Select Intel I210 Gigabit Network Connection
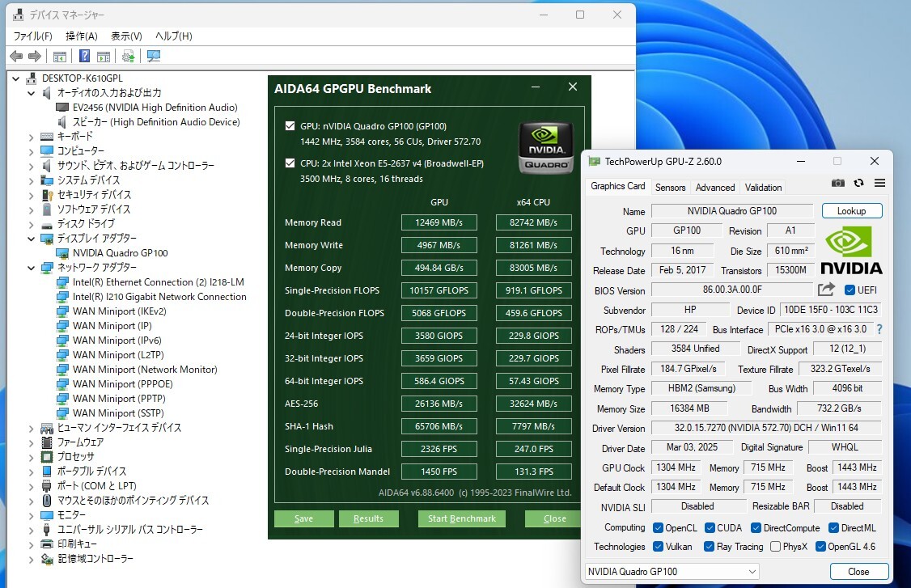This screenshot has height=588, width=911. click(159, 296)
